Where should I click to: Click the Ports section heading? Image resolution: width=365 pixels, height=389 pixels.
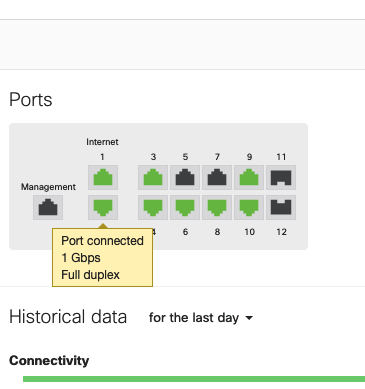pyautogui.click(x=31, y=100)
